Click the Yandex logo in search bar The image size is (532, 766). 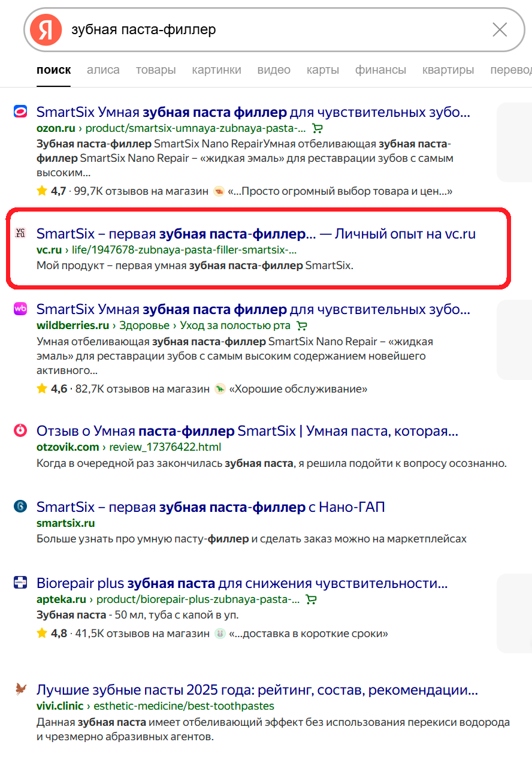46,29
